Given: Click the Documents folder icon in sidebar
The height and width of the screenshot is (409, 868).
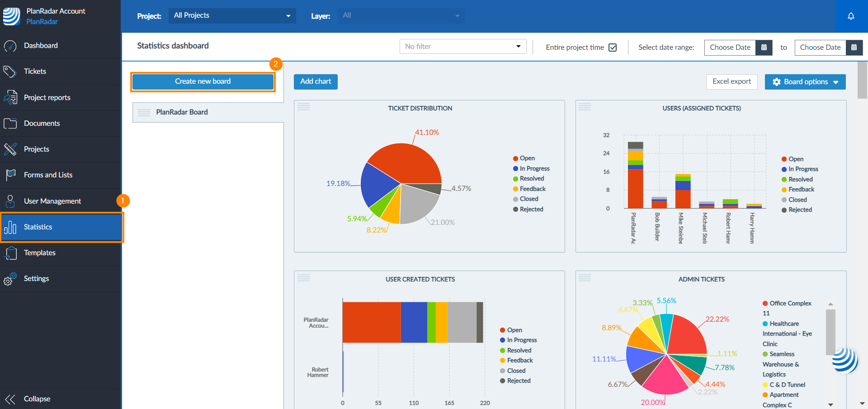Looking at the screenshot, I should click(x=10, y=124).
